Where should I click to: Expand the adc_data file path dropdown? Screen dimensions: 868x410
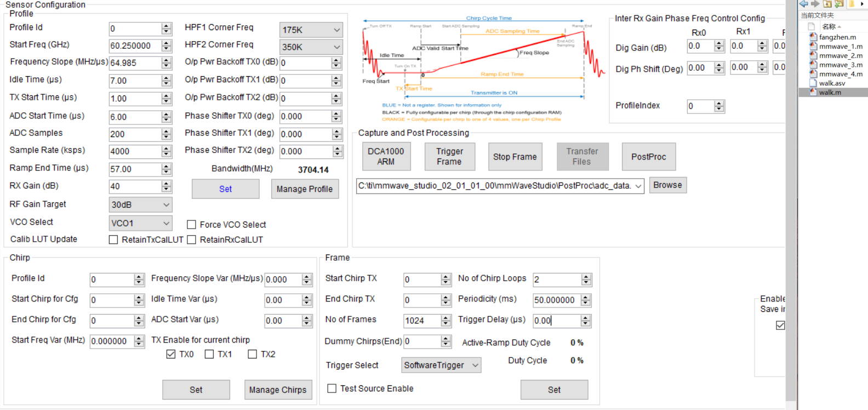tap(638, 186)
